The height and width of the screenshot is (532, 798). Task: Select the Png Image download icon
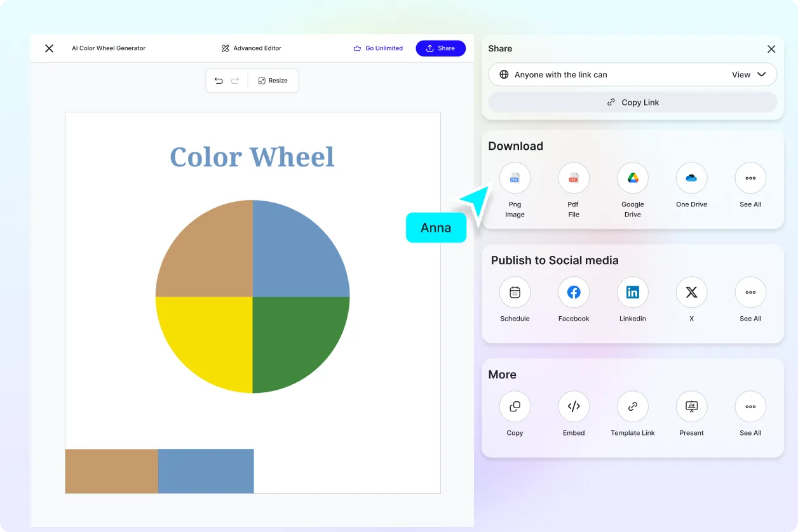point(515,178)
